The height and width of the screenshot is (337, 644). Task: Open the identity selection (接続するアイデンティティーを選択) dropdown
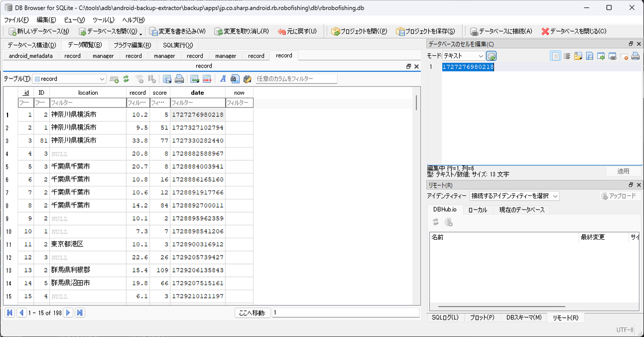click(x=515, y=196)
